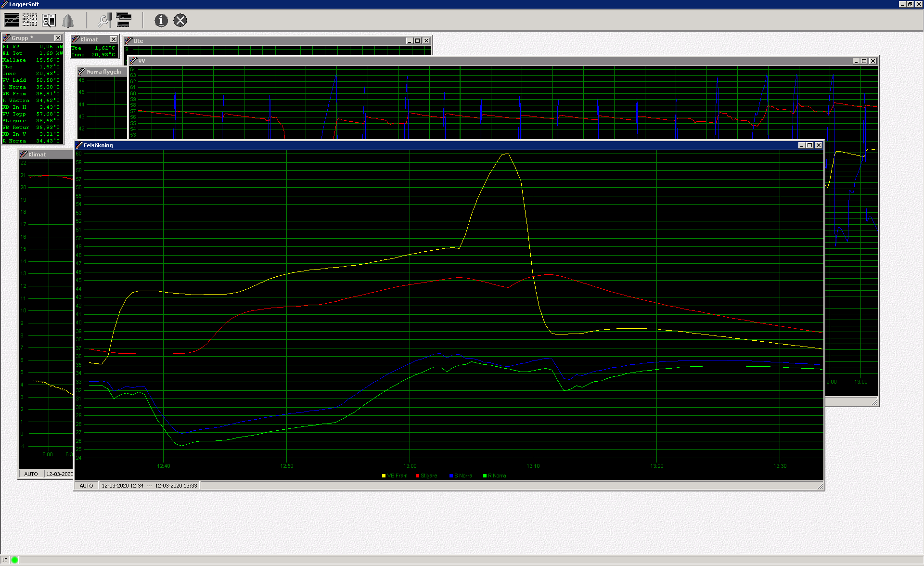Click the dotted matrix grid toolbar icon
Screen dimensions: 924x566
tap(30, 20)
